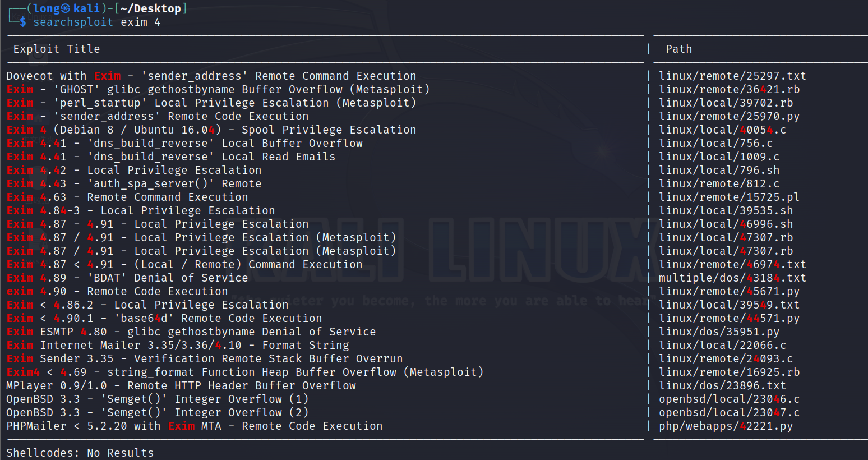Select the PHPMailer < 5.2.20 with Exim MTA title

[195, 426]
